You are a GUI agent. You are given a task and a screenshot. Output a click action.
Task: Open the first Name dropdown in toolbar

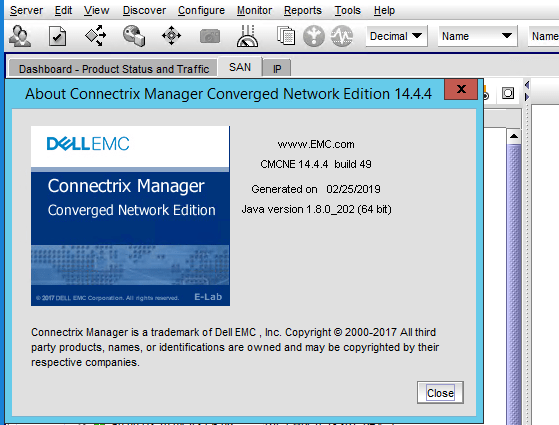tap(477, 36)
